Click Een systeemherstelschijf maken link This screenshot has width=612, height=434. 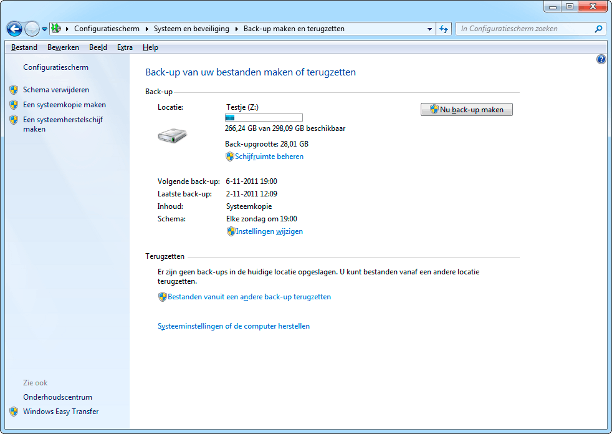click(63, 124)
